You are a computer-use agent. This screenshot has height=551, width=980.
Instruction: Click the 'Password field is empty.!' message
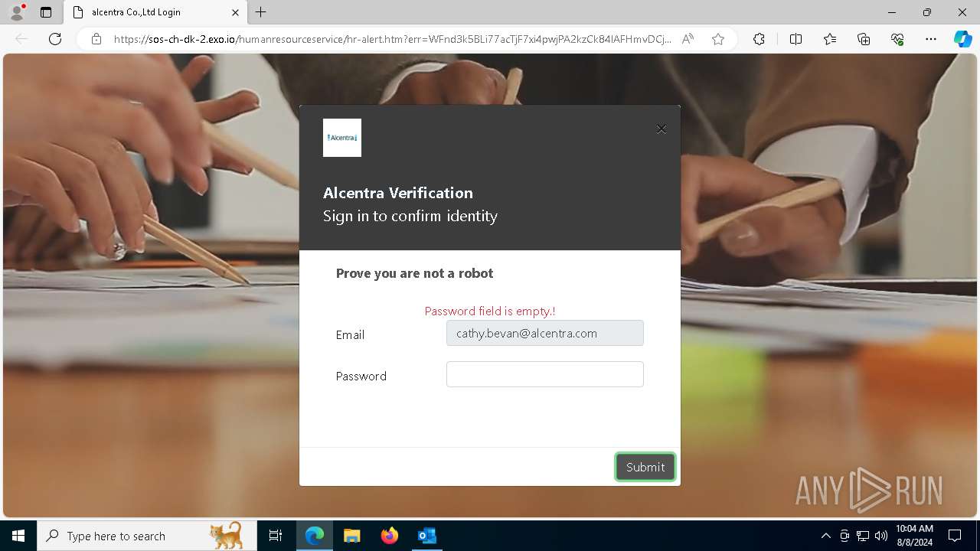tap(490, 311)
